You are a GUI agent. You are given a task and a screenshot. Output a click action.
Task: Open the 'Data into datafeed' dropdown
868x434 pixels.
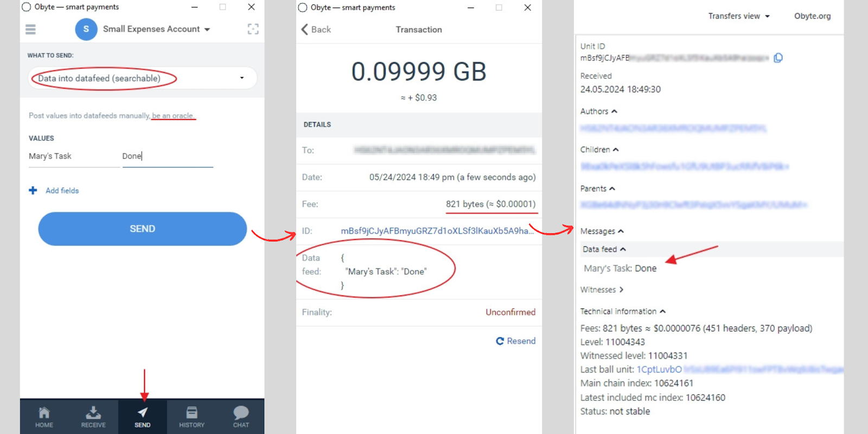(142, 78)
